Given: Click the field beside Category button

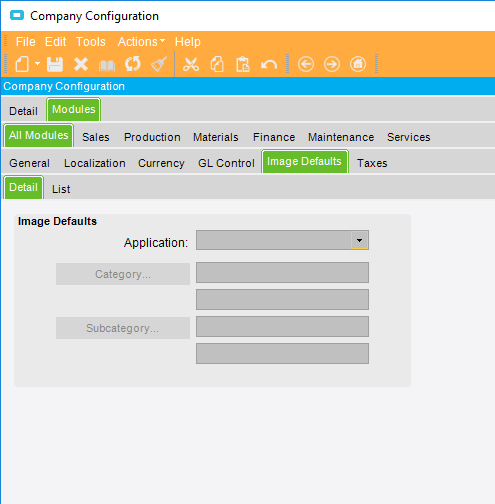Looking at the screenshot, I should [282, 272].
